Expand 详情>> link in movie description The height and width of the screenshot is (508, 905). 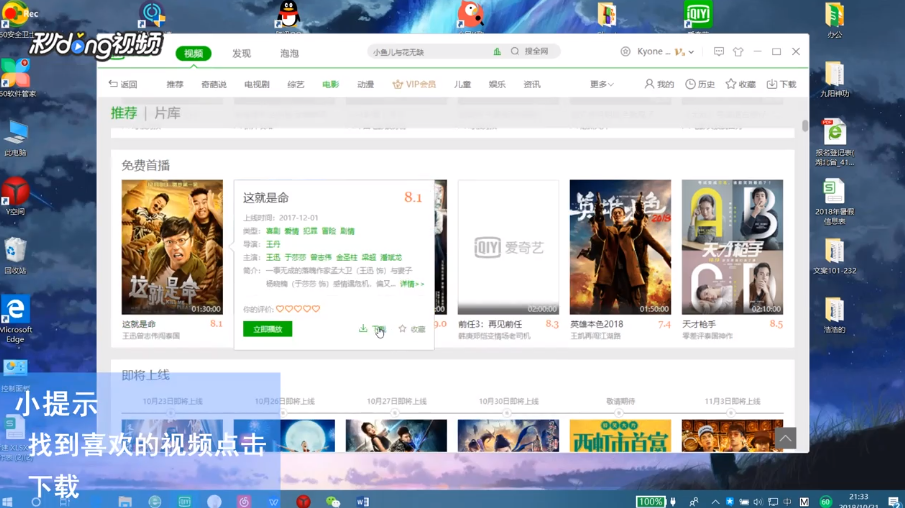412,284
